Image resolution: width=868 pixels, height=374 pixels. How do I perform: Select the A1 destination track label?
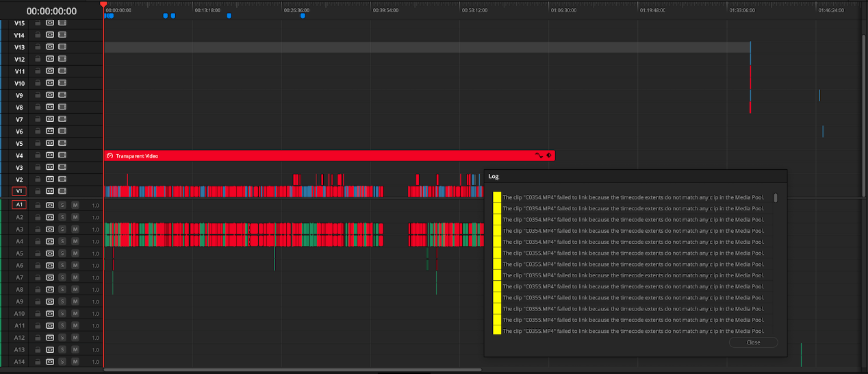point(19,205)
